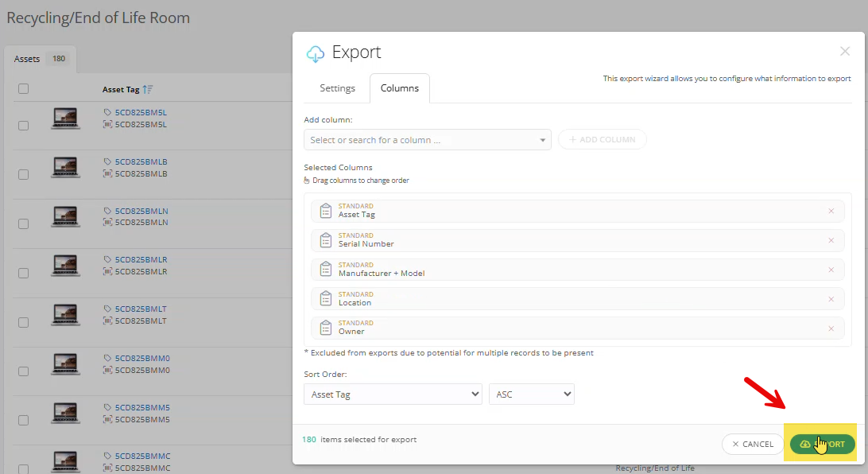868x474 pixels.
Task: Click the column icon beside Manufacturer + Model
Action: [326, 269]
